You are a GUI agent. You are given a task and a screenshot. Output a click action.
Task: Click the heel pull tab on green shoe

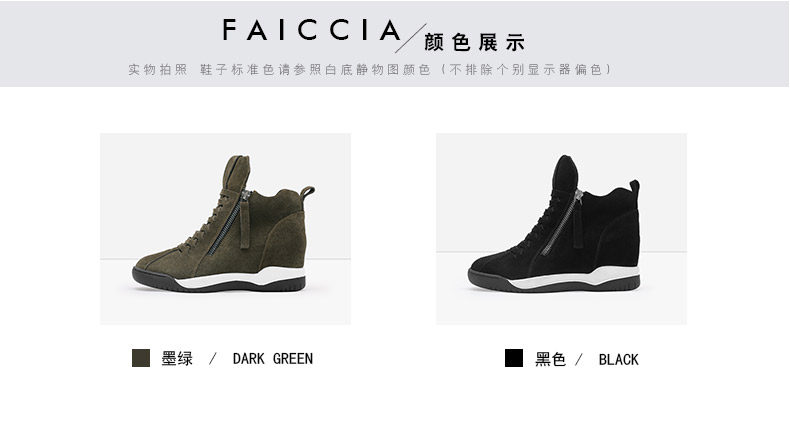(x=307, y=193)
